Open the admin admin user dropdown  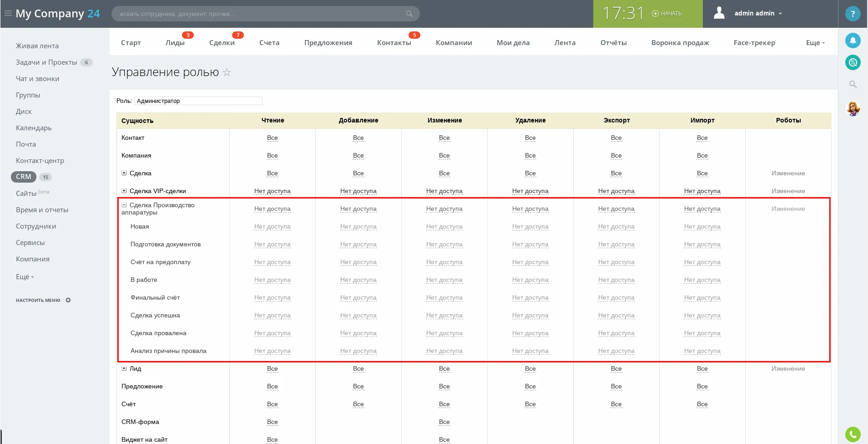click(x=757, y=13)
